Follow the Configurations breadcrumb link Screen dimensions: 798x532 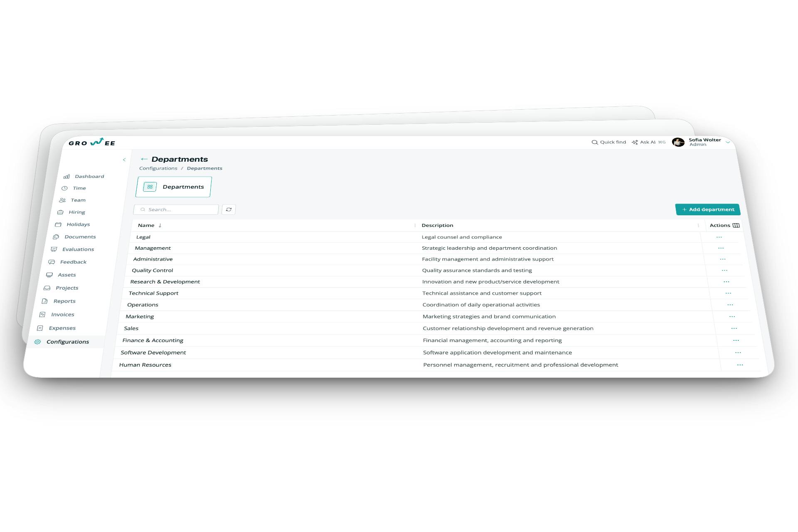[x=158, y=168]
